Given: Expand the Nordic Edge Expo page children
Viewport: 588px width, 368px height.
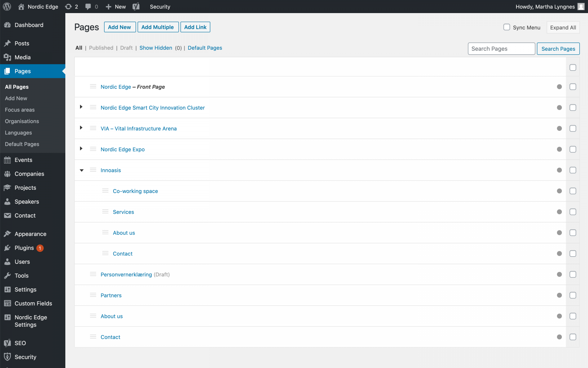Looking at the screenshot, I should [x=81, y=149].
